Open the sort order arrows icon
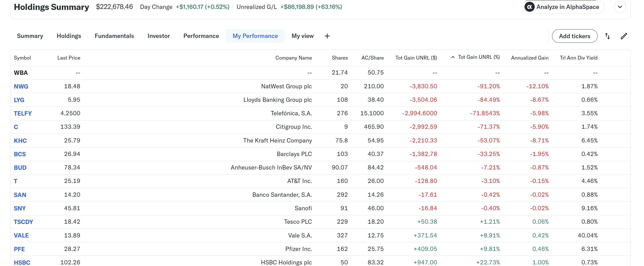This screenshot has width=644, height=266. point(608,36)
